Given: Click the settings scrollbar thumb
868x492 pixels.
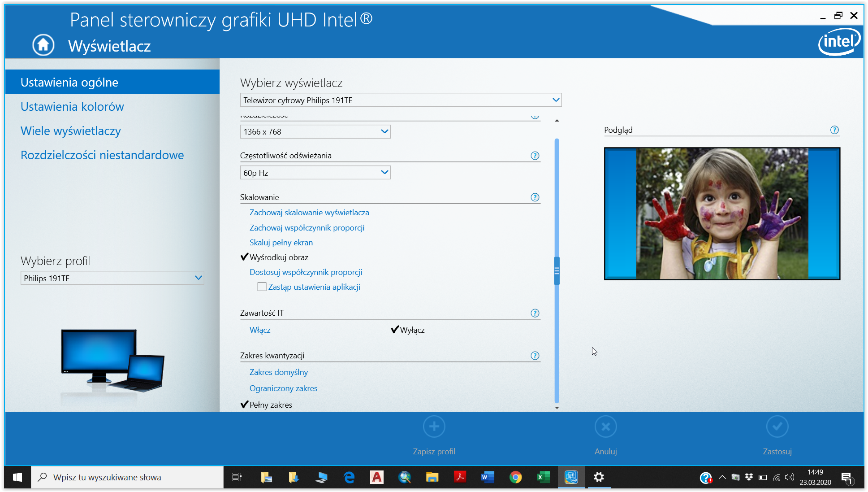Looking at the screenshot, I should point(557,271).
